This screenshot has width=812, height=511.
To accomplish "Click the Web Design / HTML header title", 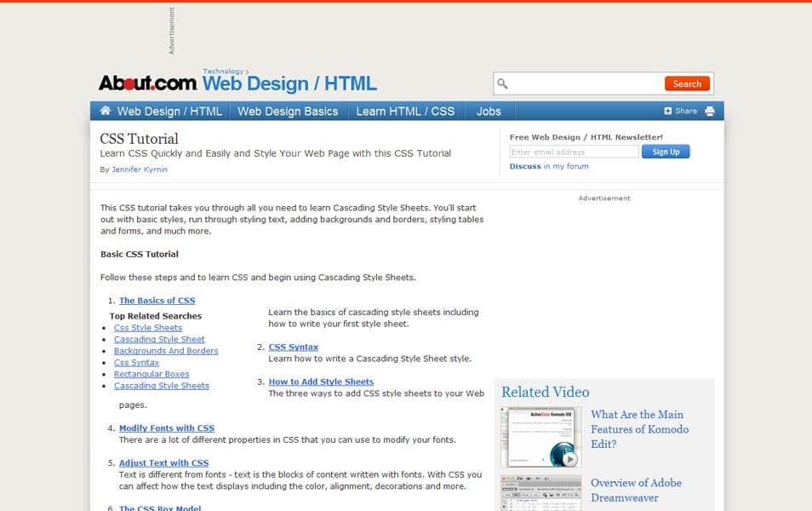I will pos(289,83).
